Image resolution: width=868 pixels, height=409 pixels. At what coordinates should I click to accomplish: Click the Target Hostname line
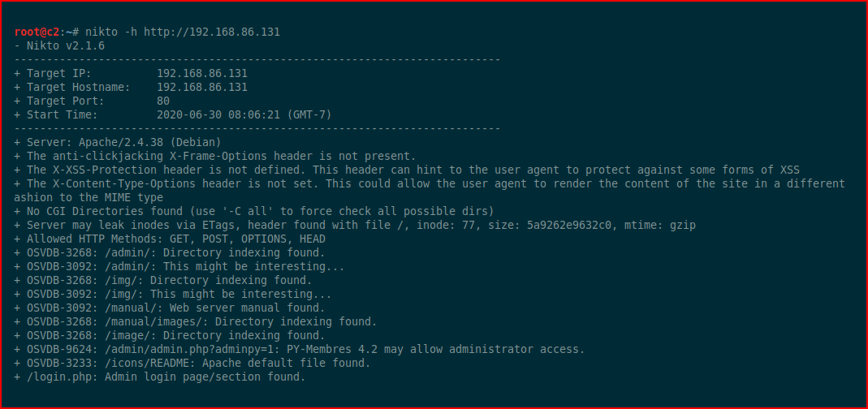(x=132, y=88)
